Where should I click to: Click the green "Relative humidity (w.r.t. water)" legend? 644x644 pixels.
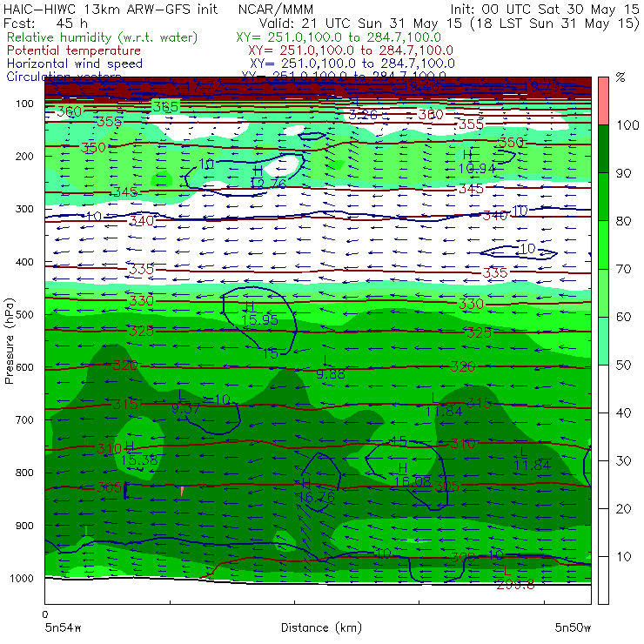pos(103,37)
